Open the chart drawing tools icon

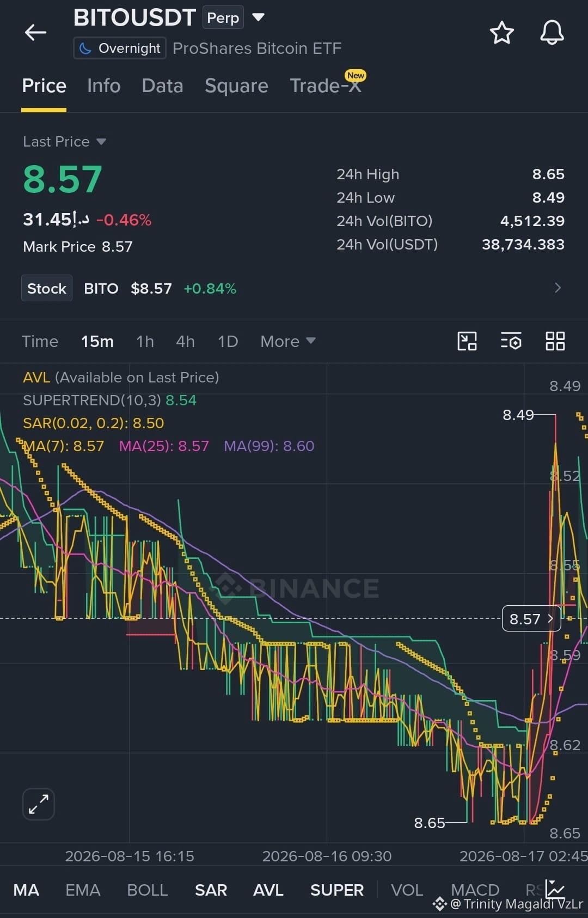click(x=467, y=342)
